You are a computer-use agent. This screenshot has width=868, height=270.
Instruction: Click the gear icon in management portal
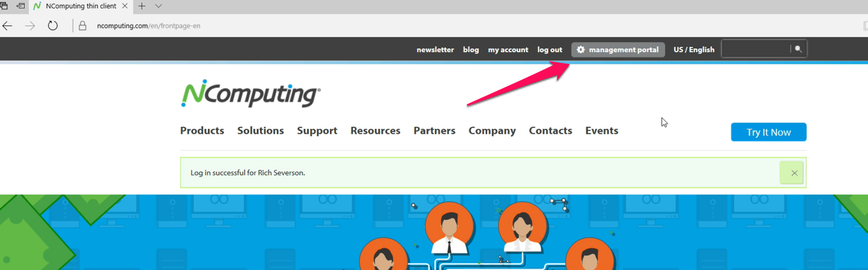click(x=581, y=49)
